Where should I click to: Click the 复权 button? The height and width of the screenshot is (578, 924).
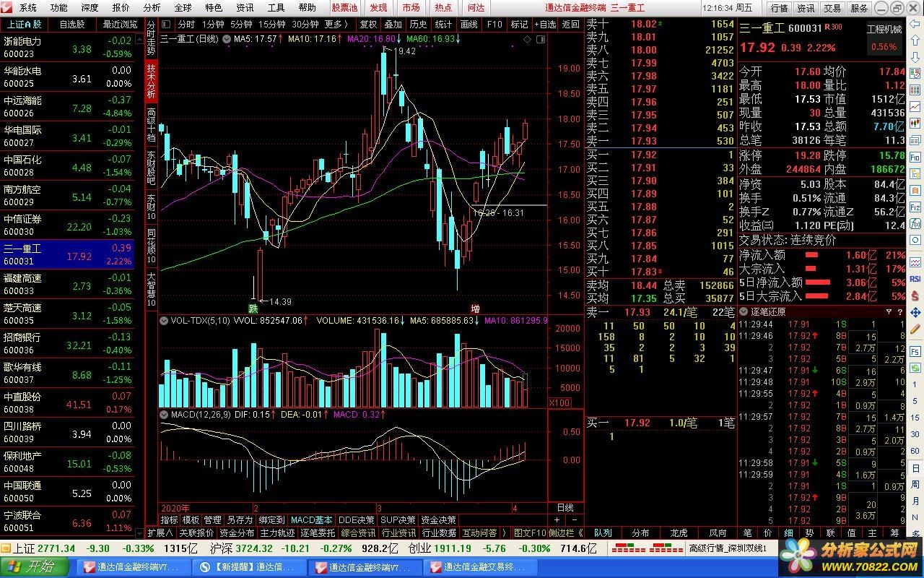[368, 25]
